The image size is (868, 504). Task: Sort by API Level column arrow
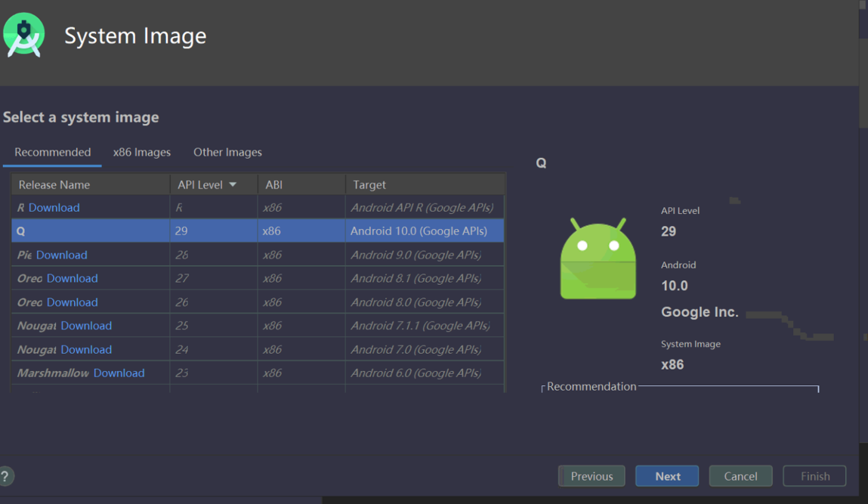(233, 184)
